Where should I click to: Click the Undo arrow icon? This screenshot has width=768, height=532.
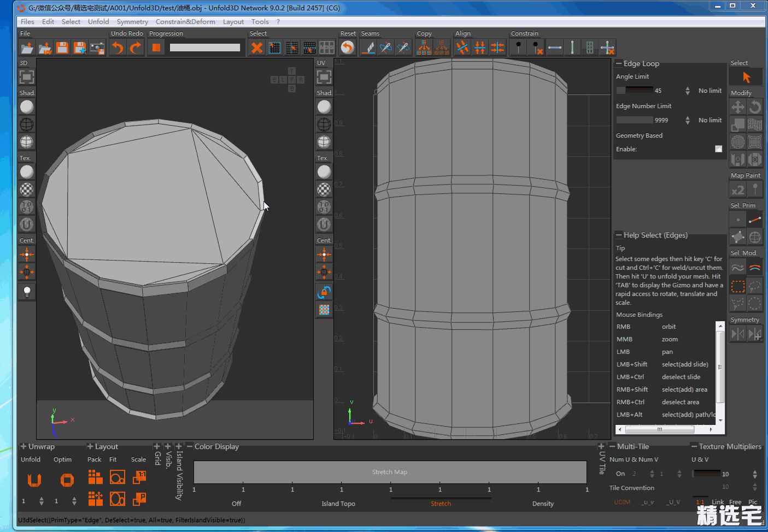[118, 48]
